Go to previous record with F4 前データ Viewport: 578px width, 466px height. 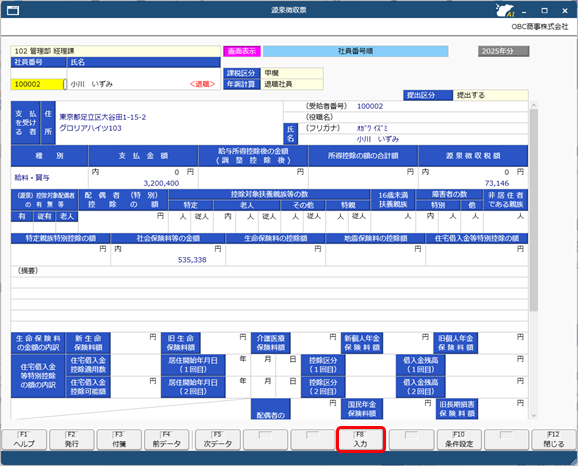click(x=167, y=439)
